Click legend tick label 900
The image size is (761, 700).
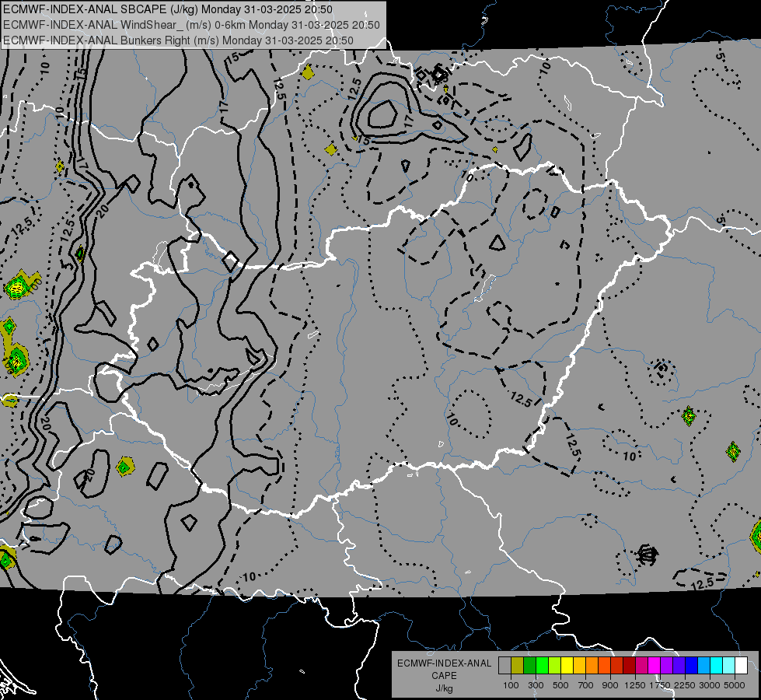tap(610, 685)
